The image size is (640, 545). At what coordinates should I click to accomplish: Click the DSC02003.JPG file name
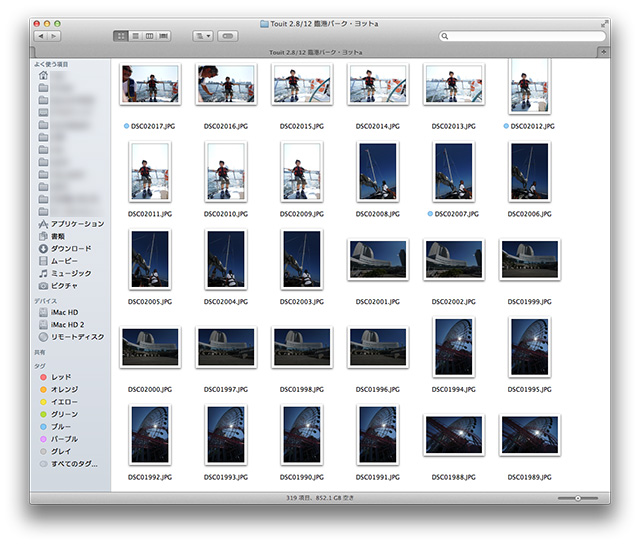click(x=302, y=302)
